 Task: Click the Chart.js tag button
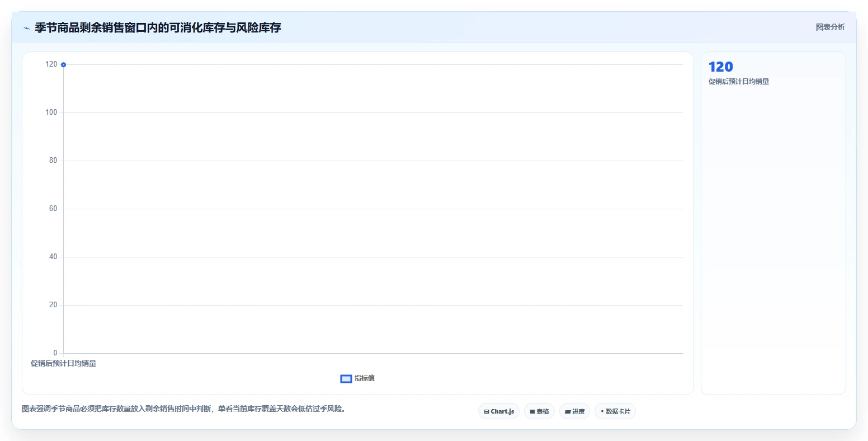499,411
